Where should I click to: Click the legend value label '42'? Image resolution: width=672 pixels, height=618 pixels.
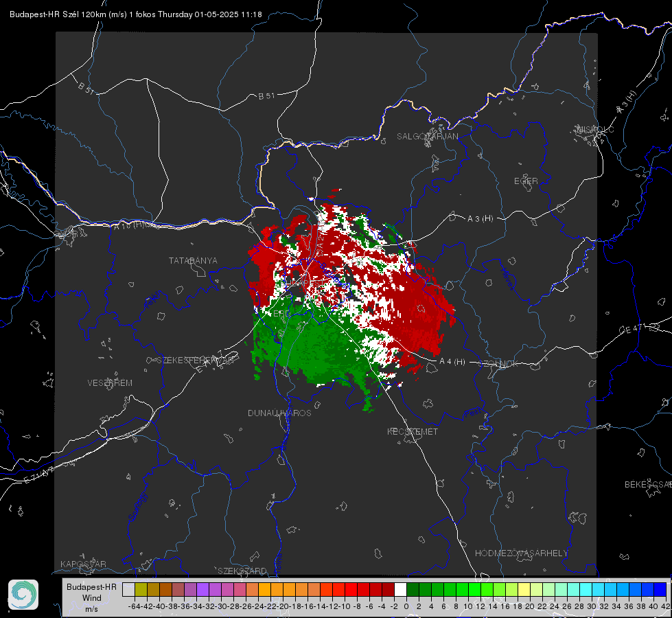[x=666, y=606]
